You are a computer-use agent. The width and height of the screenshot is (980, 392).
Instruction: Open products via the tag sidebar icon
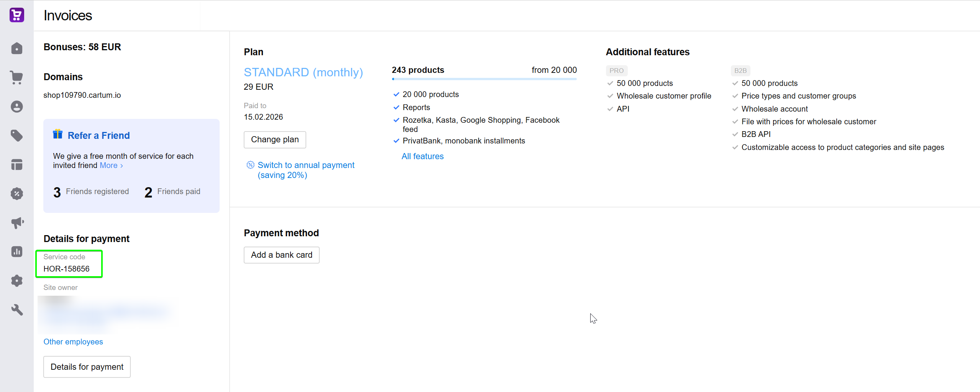(16, 135)
